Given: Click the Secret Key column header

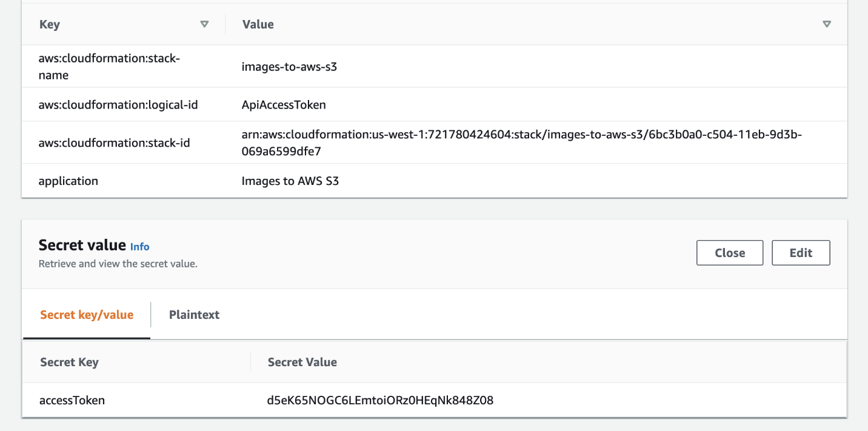Looking at the screenshot, I should (69, 362).
